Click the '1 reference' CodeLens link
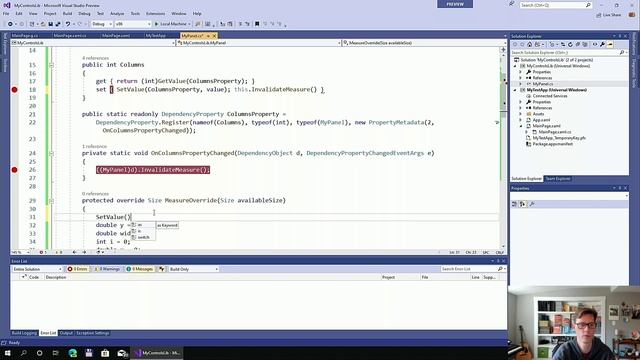Viewport: 640px width, 360px height. [94, 146]
